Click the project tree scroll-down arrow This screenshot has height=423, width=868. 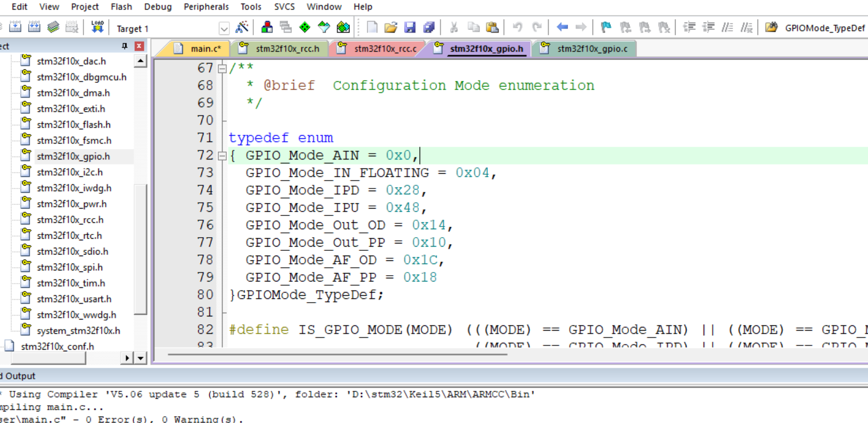click(140, 359)
